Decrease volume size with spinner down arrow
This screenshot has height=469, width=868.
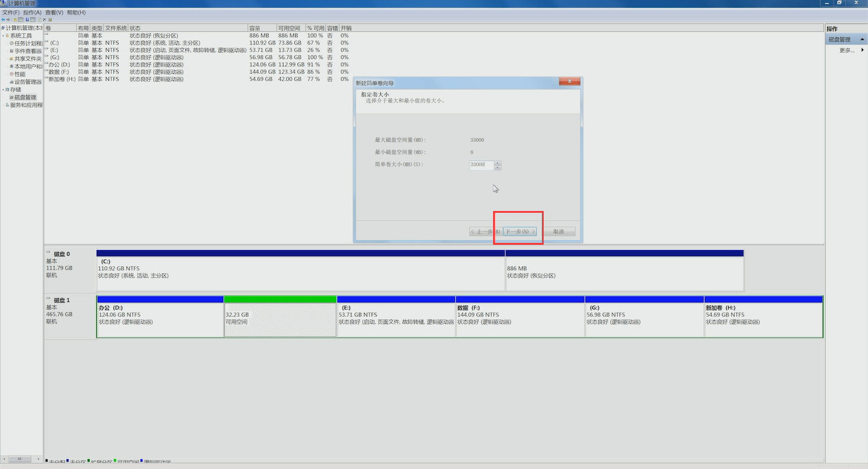[x=498, y=167]
